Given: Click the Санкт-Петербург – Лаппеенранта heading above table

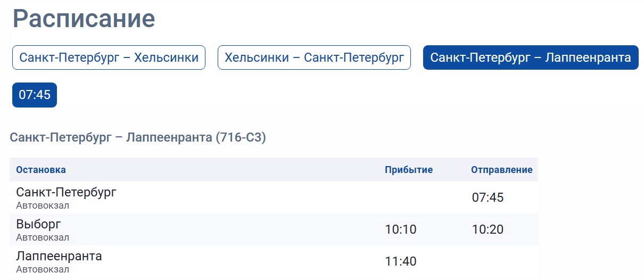Looking at the screenshot, I should pos(138,138).
